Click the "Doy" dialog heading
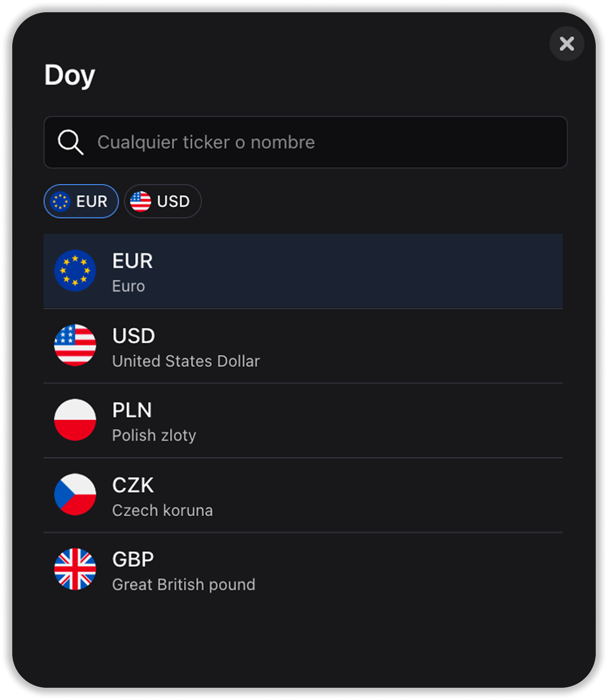Image resolution: width=608 pixels, height=700 pixels. 70,75
